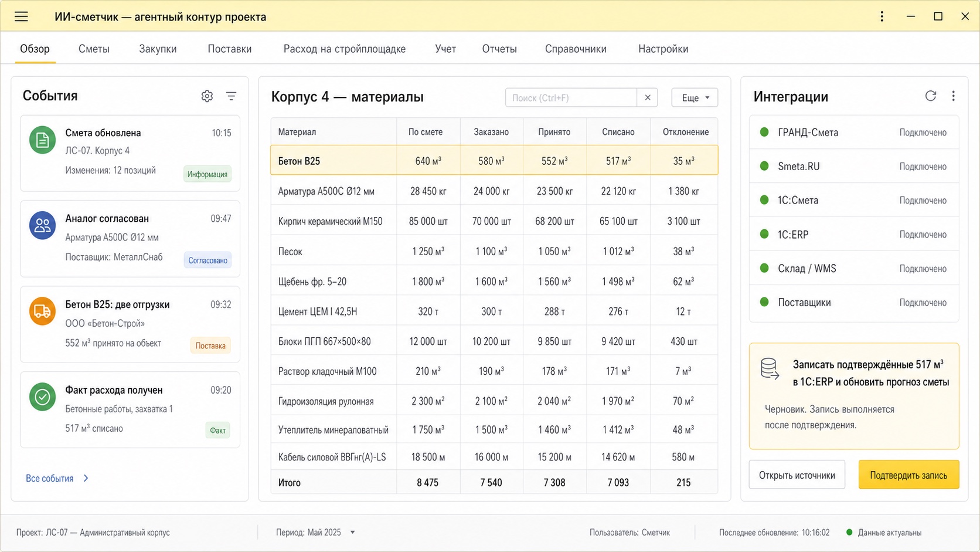Image resolution: width=980 pixels, height=552 pixels.
Task: Select the Кабель силовой ВВГнг(А)-LS row
Action: click(x=494, y=457)
